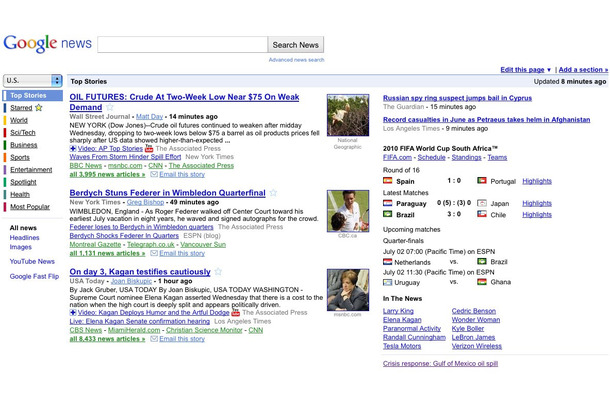Open Advanced news search
This screenshot has height=400, width=610.
coord(296,60)
